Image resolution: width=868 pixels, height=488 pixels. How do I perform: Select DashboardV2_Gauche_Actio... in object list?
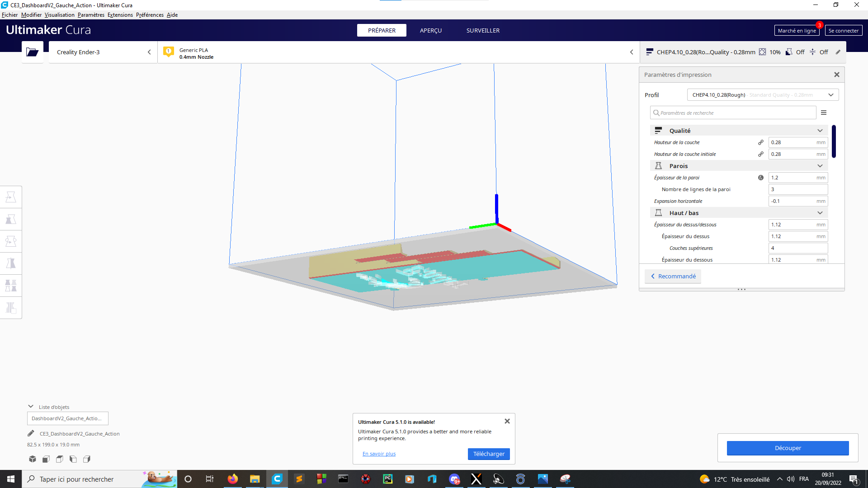click(68, 418)
